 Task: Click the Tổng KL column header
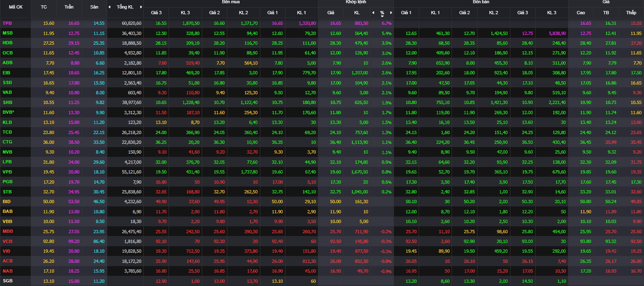[x=125, y=7]
